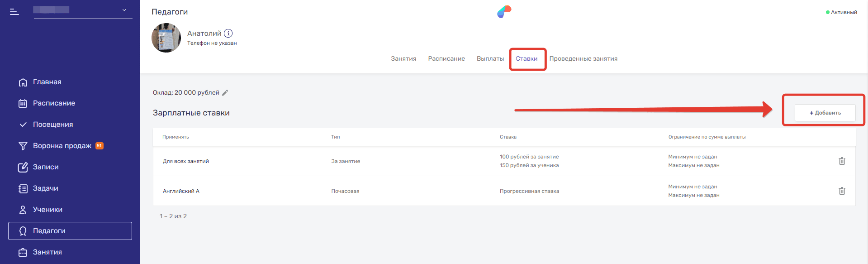The image size is (868, 264).
Task: Click the 'Активный' status indicator
Action: [841, 12]
